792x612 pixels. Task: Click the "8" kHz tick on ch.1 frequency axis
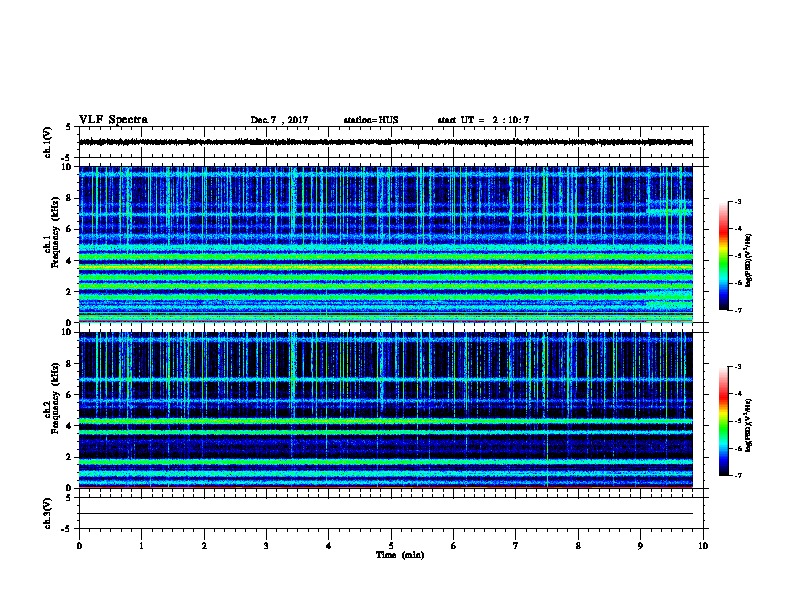click(70, 198)
